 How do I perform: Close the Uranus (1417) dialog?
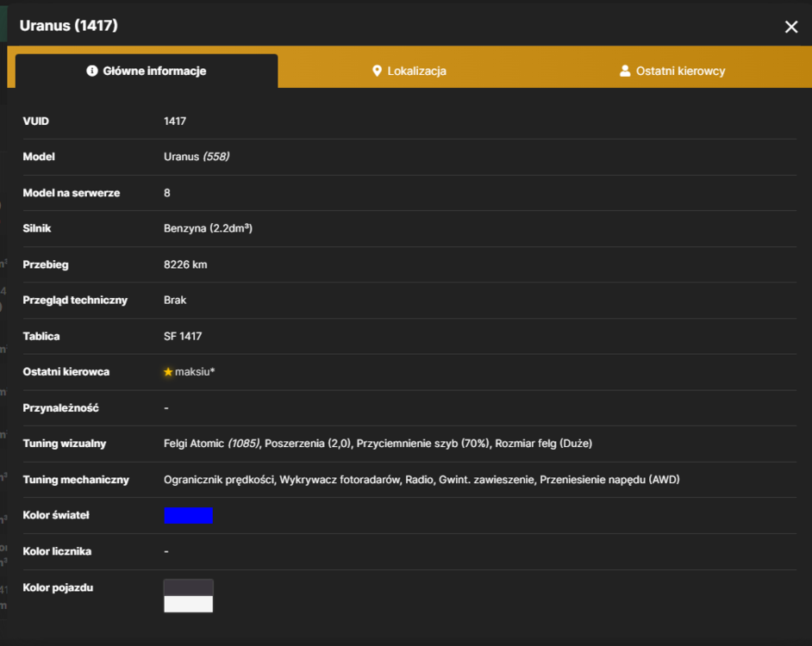coord(790,27)
